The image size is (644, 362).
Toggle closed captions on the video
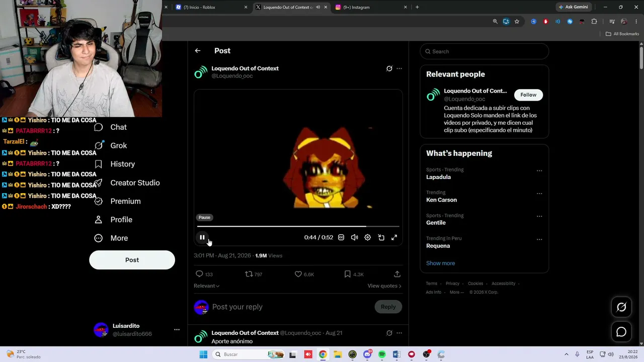(x=341, y=237)
